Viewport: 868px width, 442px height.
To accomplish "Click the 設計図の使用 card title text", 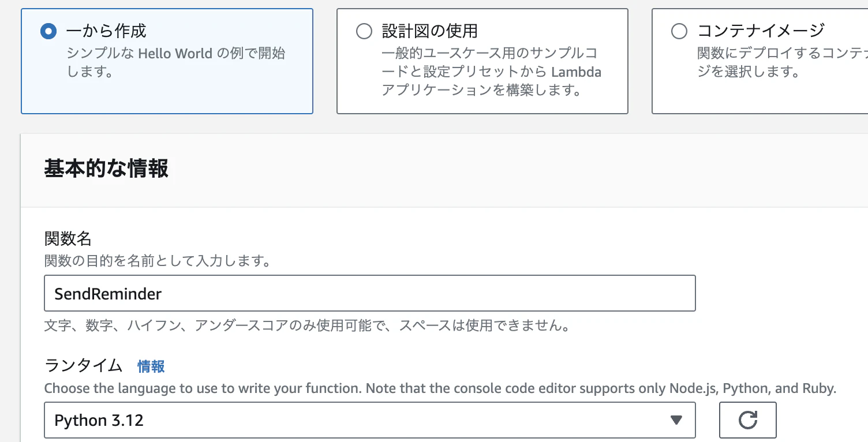I will pos(430,31).
